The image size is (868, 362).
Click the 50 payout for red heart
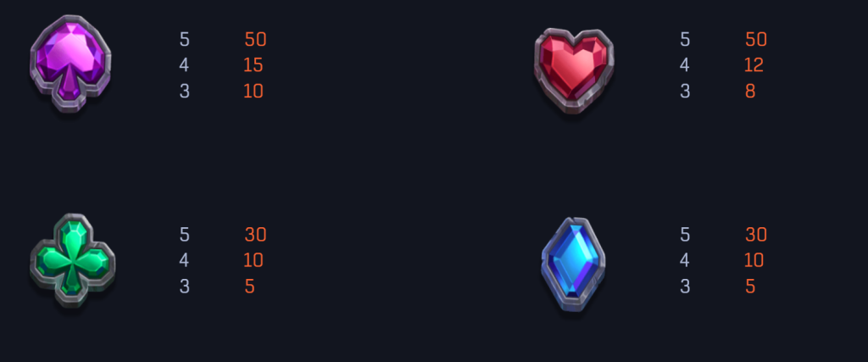(x=755, y=39)
